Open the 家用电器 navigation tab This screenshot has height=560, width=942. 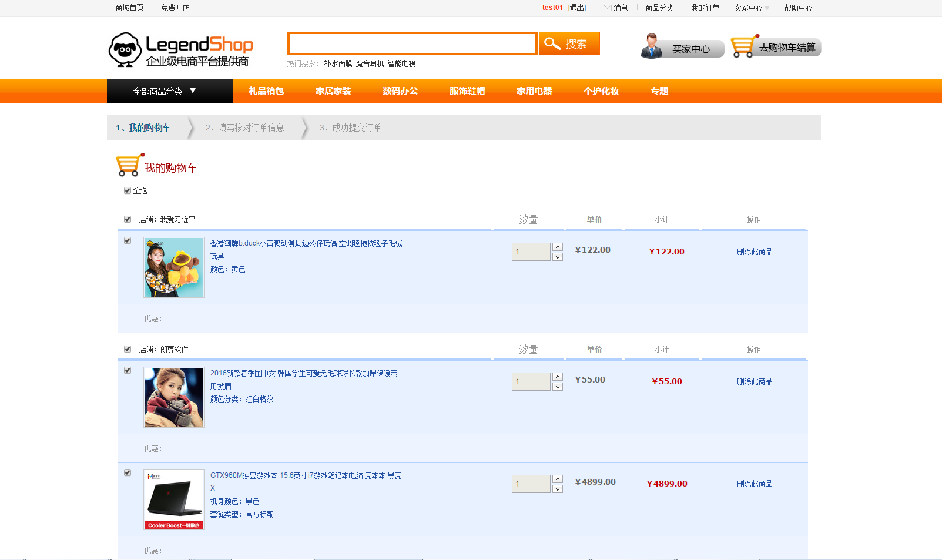tap(534, 91)
